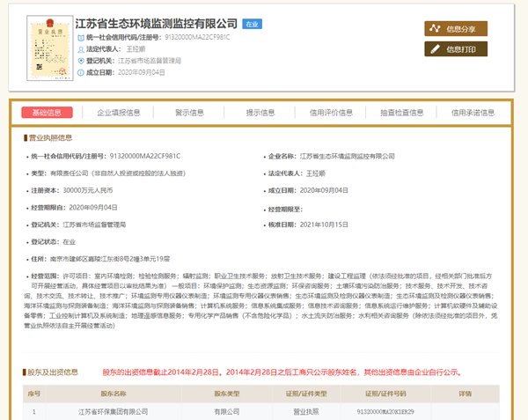Click the unified credit code icon in header

(x=82, y=38)
